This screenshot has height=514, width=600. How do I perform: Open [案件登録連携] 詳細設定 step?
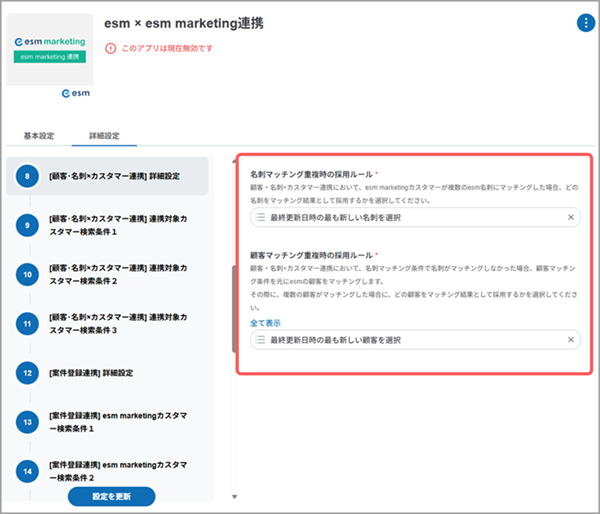105,373
